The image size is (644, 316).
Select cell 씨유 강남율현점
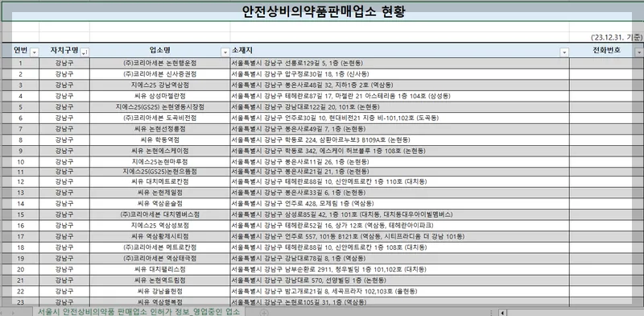(x=159, y=292)
